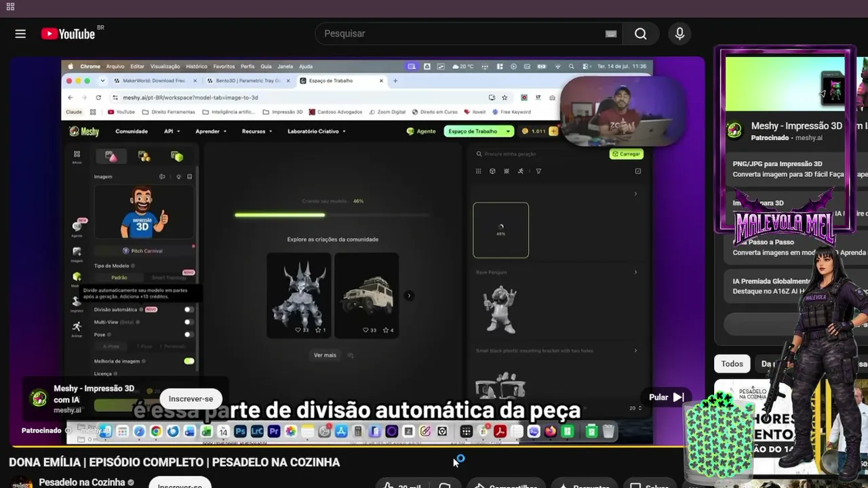
Task: Open the YouTube guide hamburger menu
Action: pyautogui.click(x=20, y=34)
